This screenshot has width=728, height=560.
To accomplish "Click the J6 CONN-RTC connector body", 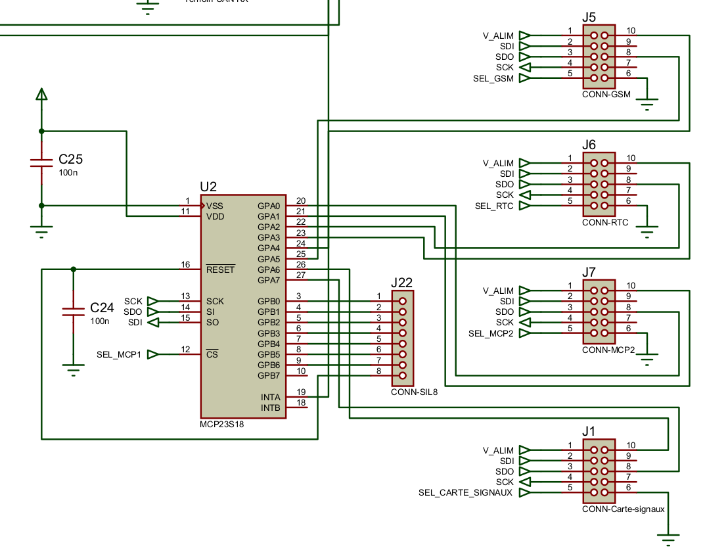I will [x=599, y=185].
